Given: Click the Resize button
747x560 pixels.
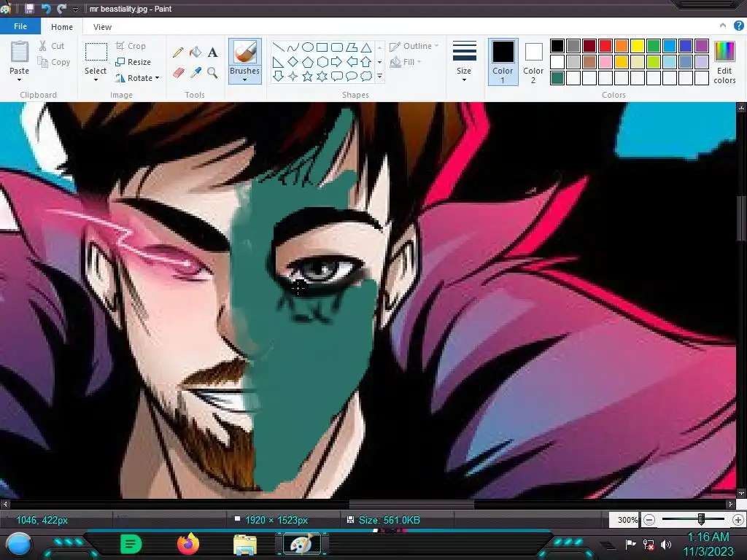Looking at the screenshot, I should click(133, 62).
